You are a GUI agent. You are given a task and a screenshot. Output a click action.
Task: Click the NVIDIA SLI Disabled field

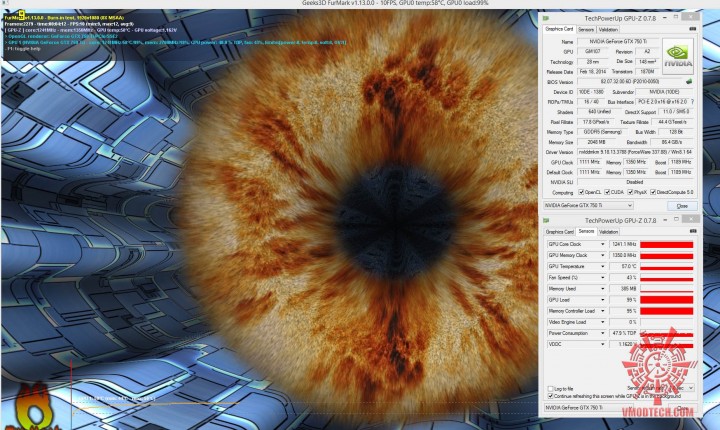(636, 182)
